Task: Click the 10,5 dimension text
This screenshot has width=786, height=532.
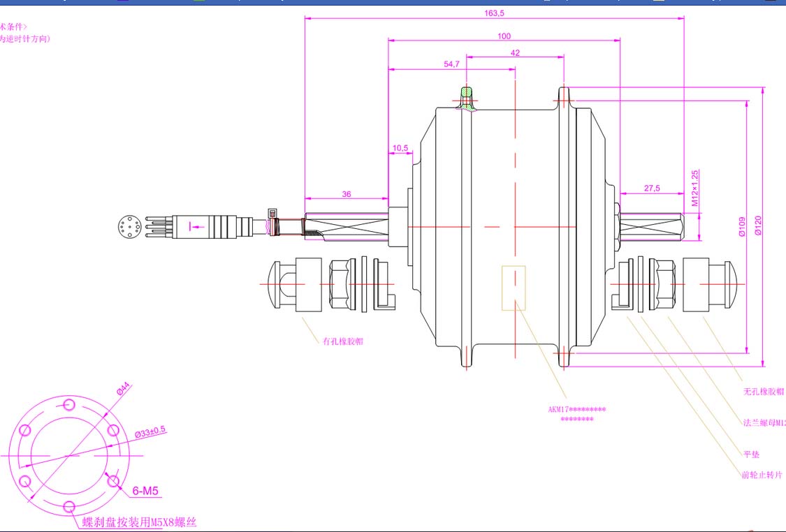Action: pyautogui.click(x=400, y=148)
